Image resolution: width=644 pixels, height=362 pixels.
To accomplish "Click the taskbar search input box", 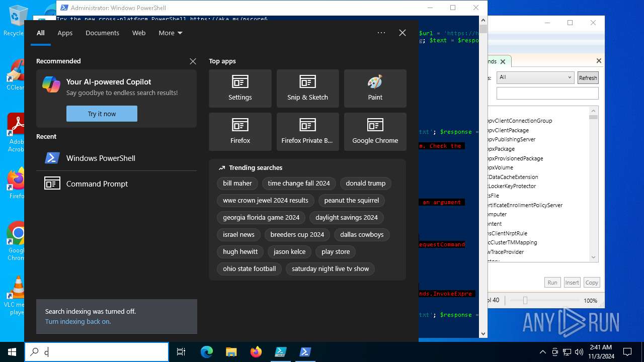I will pos(97,352).
